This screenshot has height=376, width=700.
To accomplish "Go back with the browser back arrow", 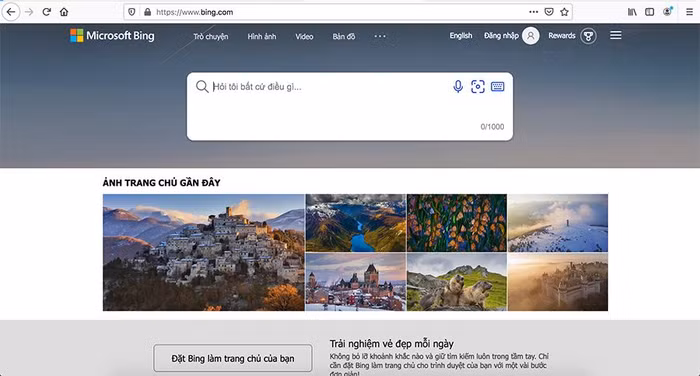I will pos(11,12).
